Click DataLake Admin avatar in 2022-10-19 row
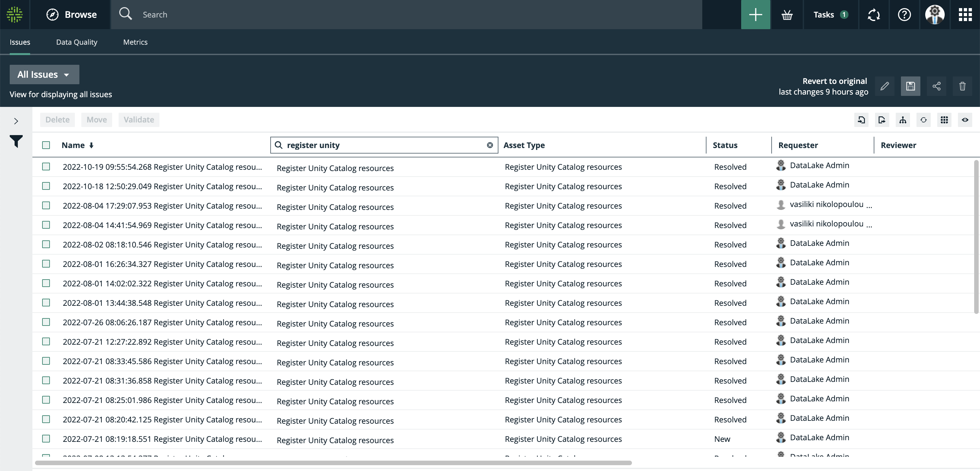The width and height of the screenshot is (980, 471). (x=781, y=165)
